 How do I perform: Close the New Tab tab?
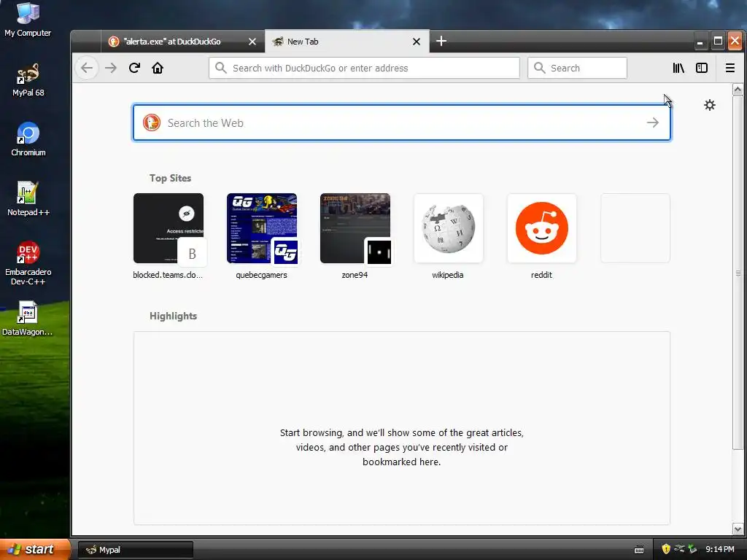pos(417,42)
